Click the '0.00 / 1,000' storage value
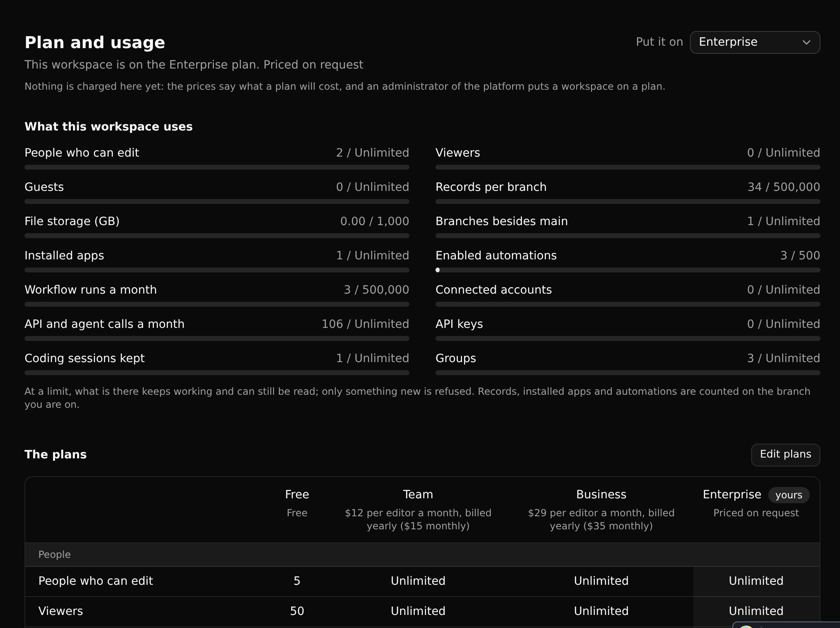This screenshot has height=628, width=840. coord(374,221)
